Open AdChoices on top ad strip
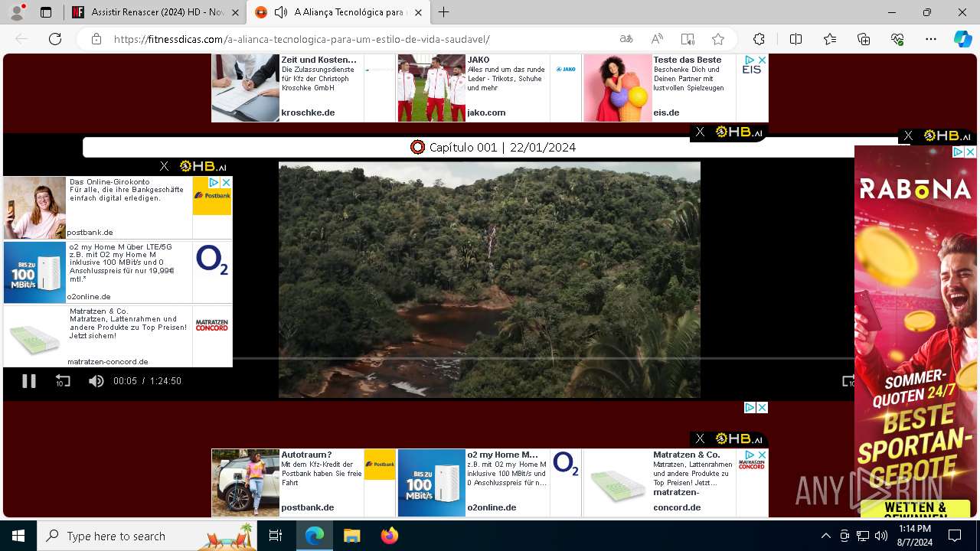 (750, 60)
